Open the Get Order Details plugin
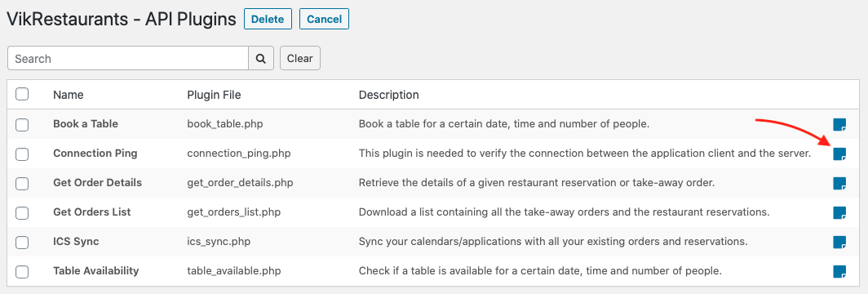Image resolution: width=868 pixels, height=294 pixels. point(97,183)
